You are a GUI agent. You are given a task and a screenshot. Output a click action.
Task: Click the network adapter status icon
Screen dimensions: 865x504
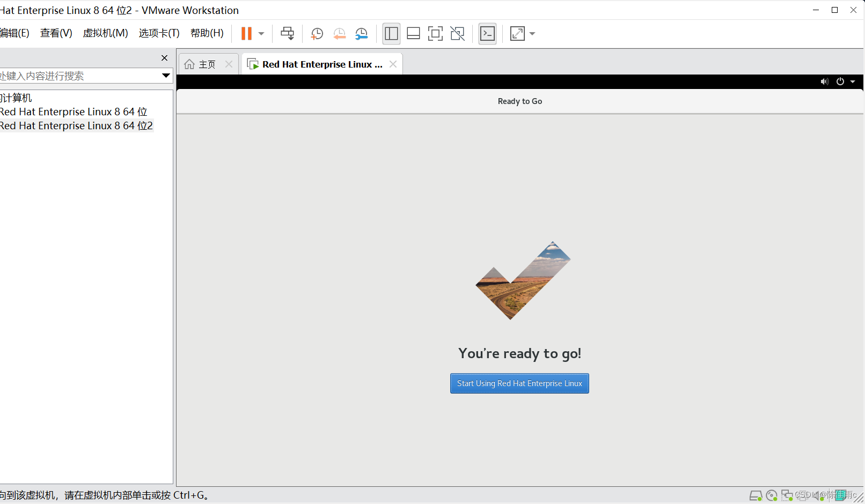787,495
